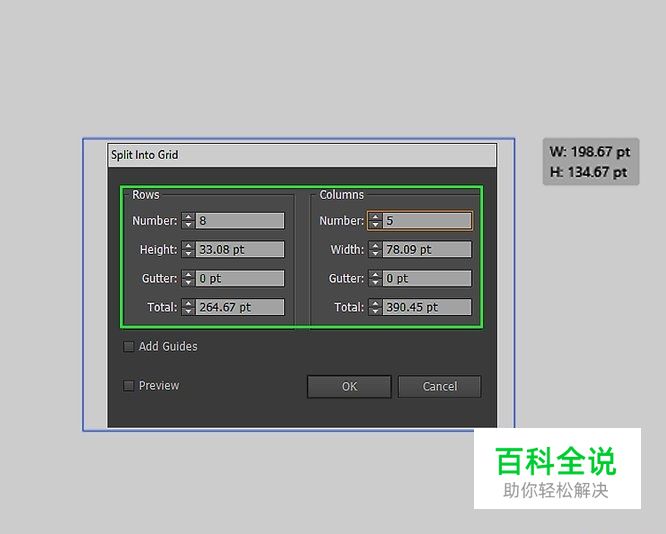Dismiss dialog with Cancel button
The height and width of the screenshot is (534, 666).
pos(440,387)
